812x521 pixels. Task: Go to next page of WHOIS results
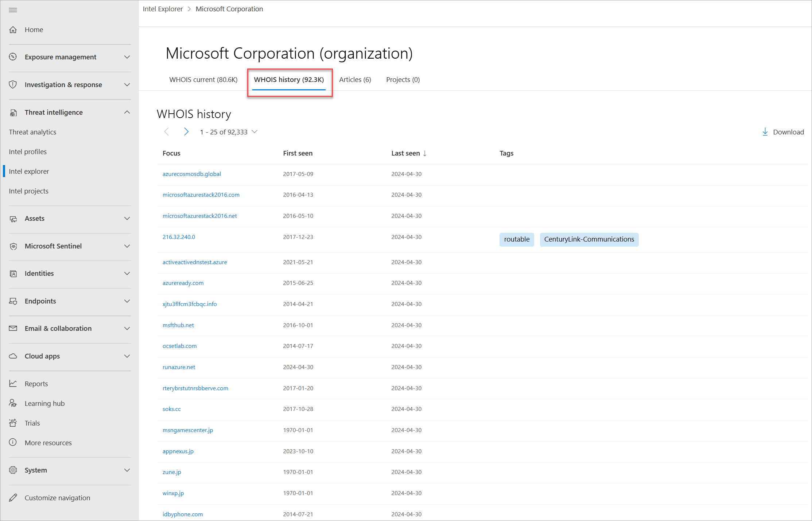click(186, 132)
